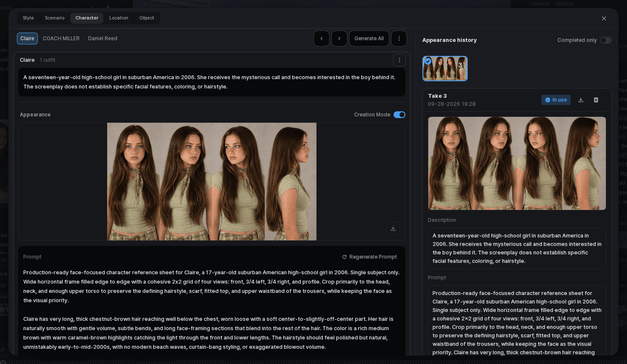Click the Take 3 description text box

[517, 248]
